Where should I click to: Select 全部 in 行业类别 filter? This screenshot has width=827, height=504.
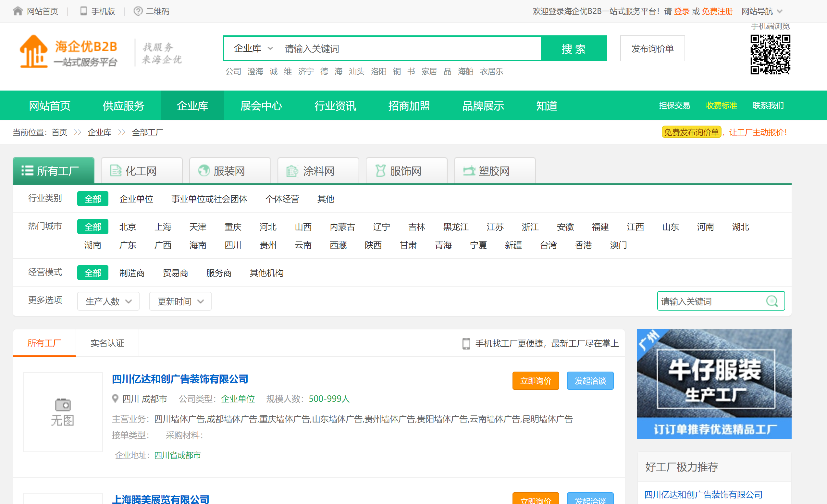click(93, 199)
